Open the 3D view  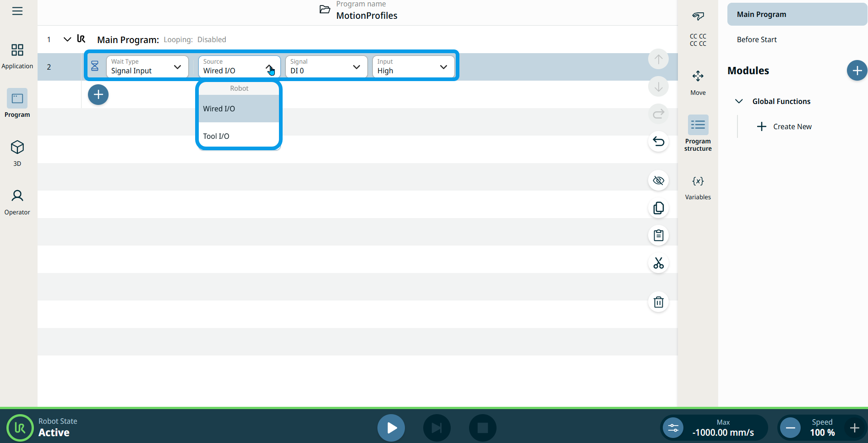click(x=17, y=153)
